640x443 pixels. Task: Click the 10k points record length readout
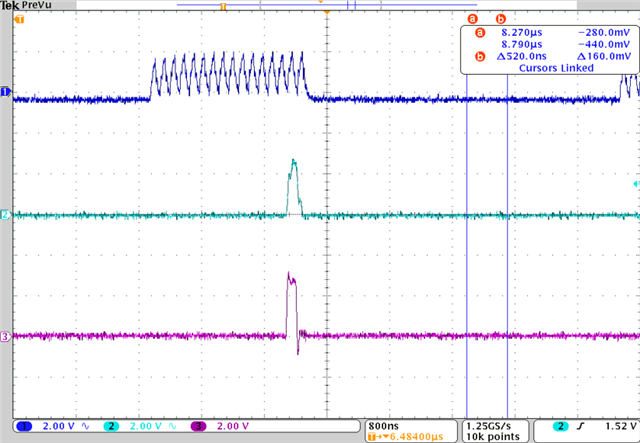point(493,437)
